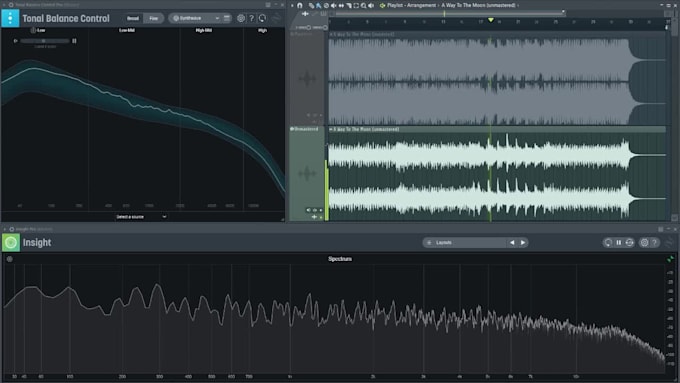Select the Playlist mute tool
680x383 pixels.
coord(333,6)
